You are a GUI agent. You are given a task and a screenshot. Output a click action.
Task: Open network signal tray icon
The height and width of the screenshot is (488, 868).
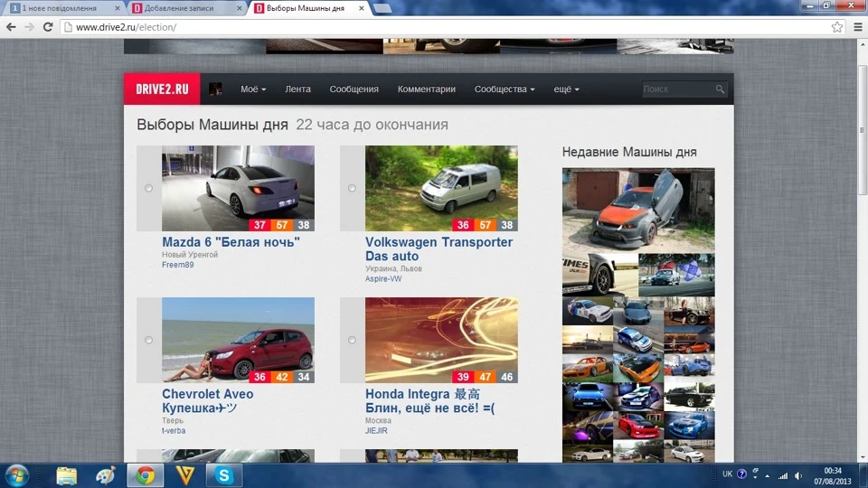783,475
